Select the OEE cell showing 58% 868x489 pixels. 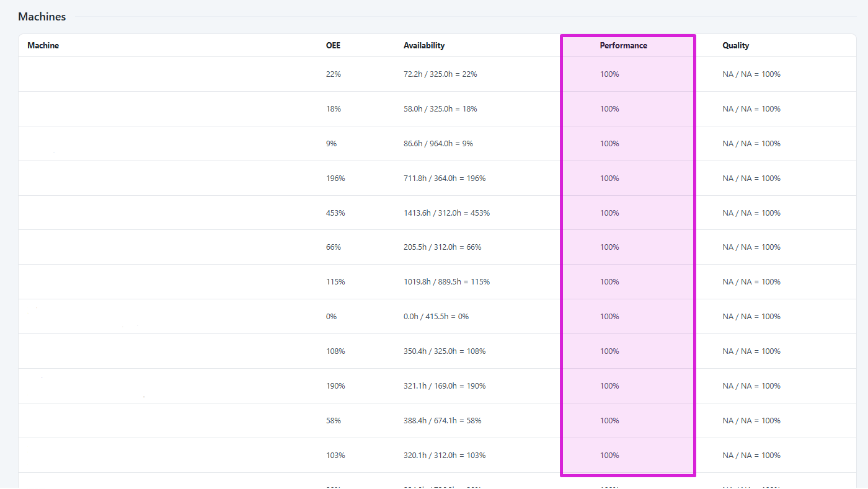[334, 420]
